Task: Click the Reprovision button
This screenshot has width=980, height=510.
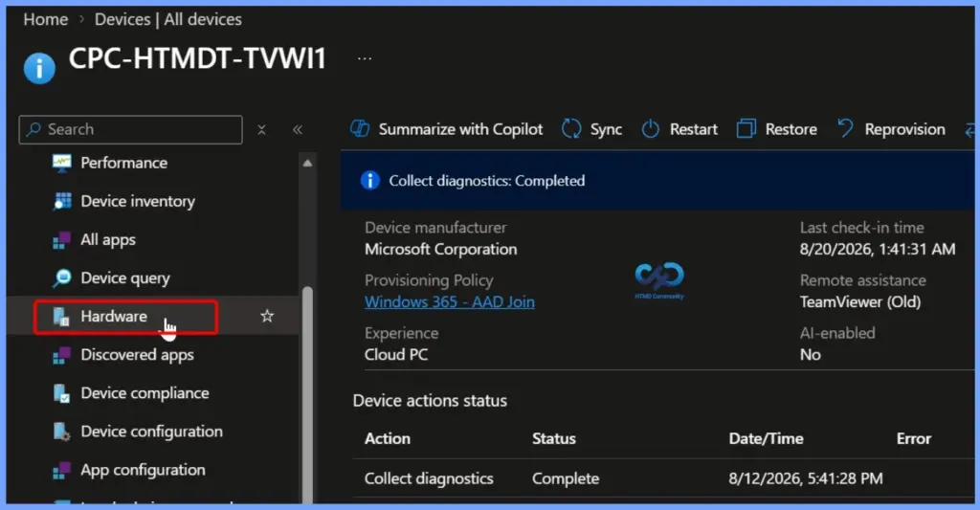Action: [x=891, y=129]
